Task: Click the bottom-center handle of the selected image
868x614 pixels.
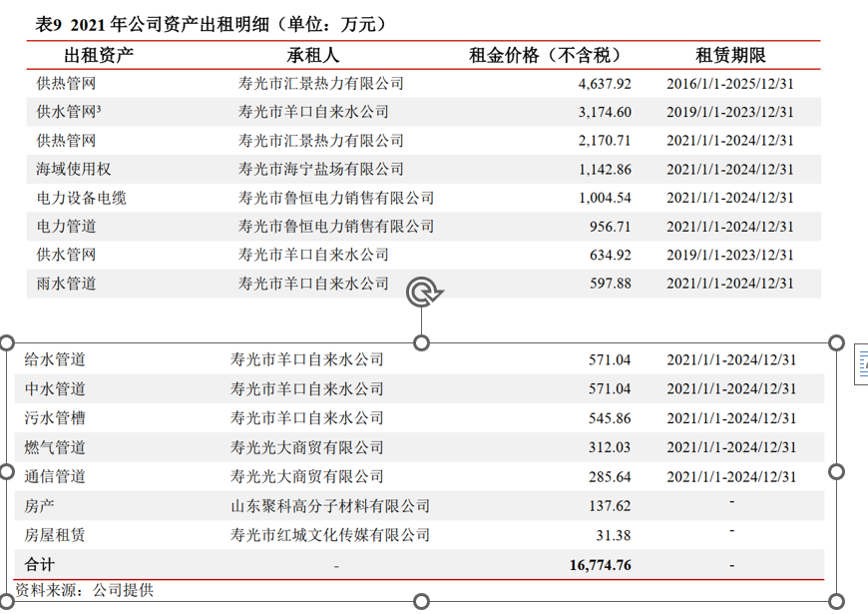Action: 421,601
